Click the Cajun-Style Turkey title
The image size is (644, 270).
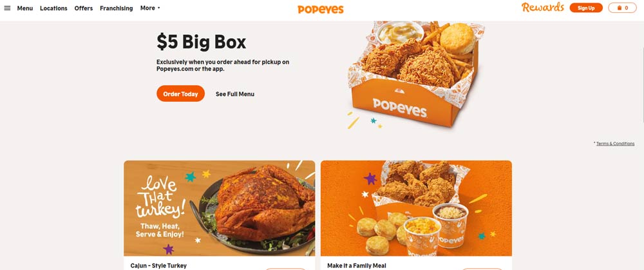coord(158,265)
